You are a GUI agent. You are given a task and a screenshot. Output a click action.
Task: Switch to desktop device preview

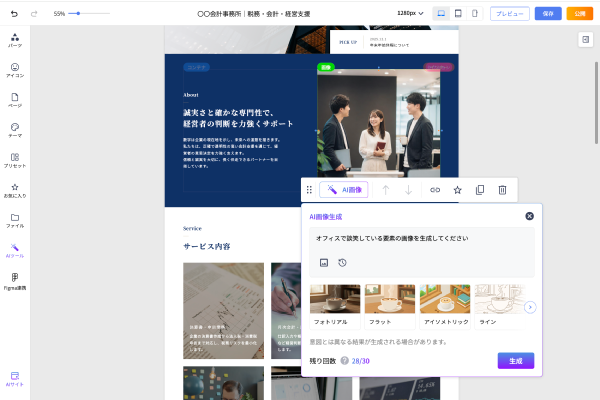point(441,13)
